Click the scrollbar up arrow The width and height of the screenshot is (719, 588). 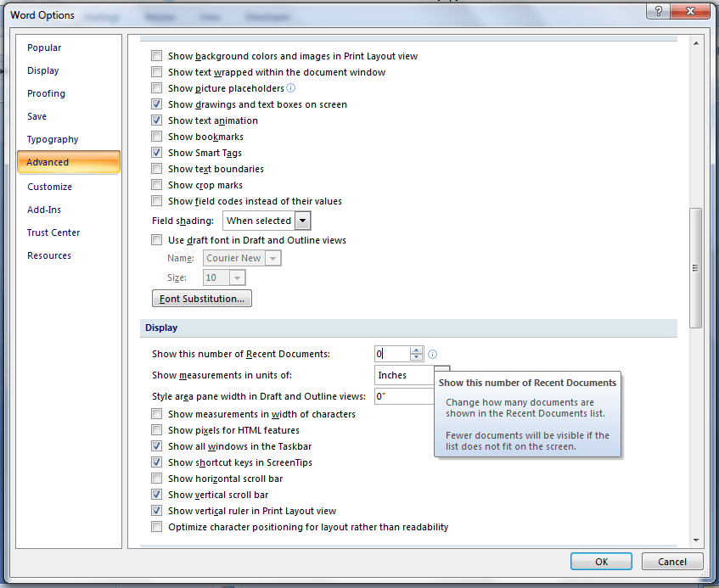[695, 43]
